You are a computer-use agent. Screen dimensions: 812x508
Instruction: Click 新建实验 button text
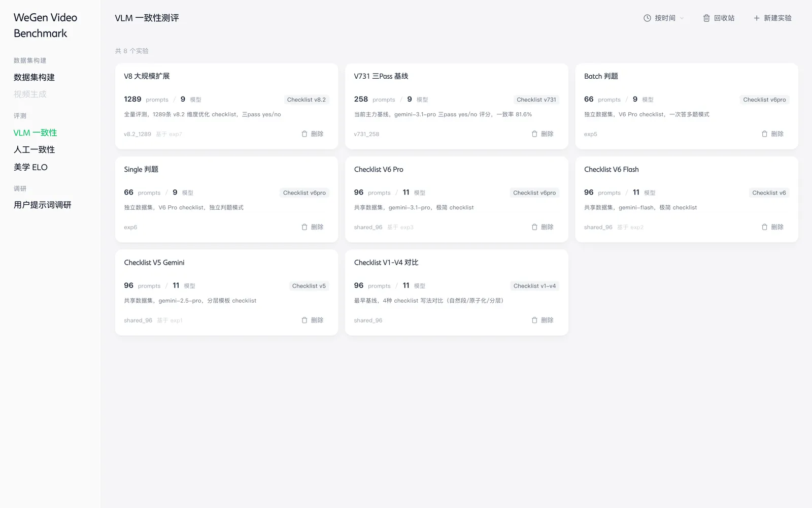777,18
